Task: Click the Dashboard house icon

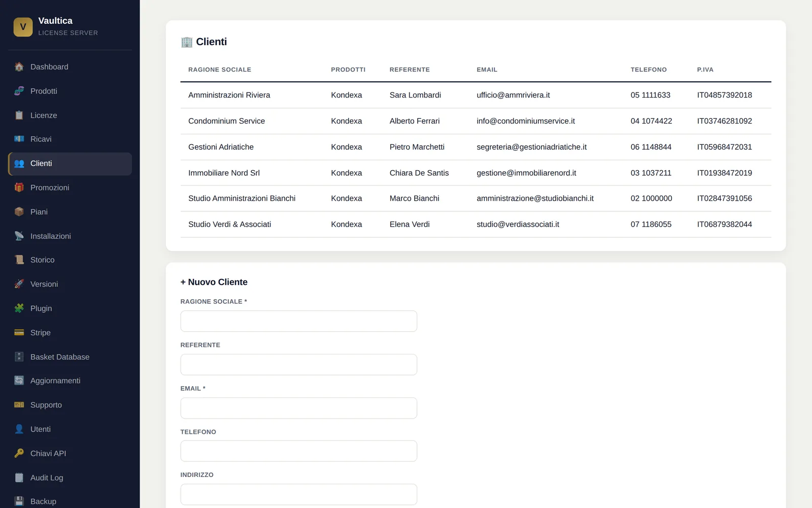Action: [19, 67]
